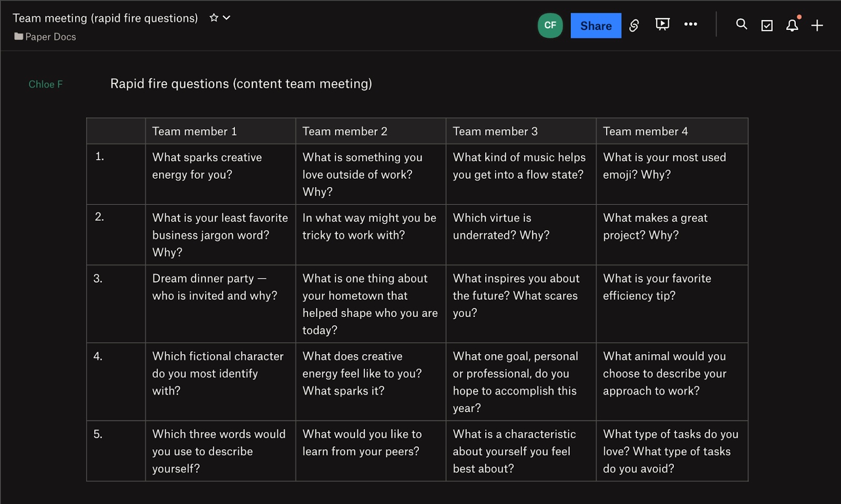Click the Copy link icon

tap(634, 25)
